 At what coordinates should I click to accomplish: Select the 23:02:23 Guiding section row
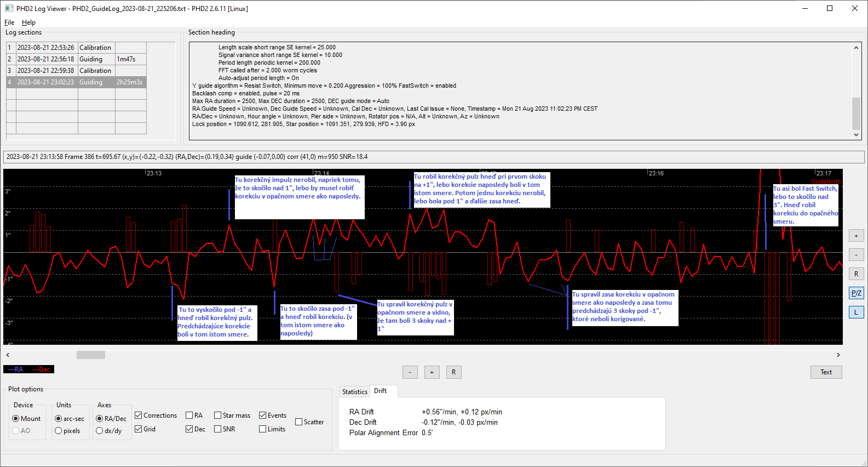tap(76, 82)
